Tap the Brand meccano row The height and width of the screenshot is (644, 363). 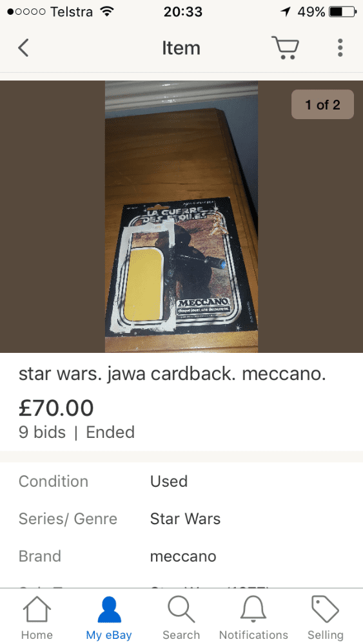[181, 556]
